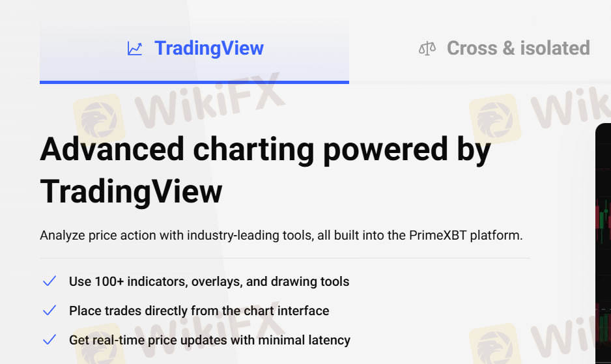Click checkmark beside 100+ indicators line
The height and width of the screenshot is (364, 611).
point(49,281)
